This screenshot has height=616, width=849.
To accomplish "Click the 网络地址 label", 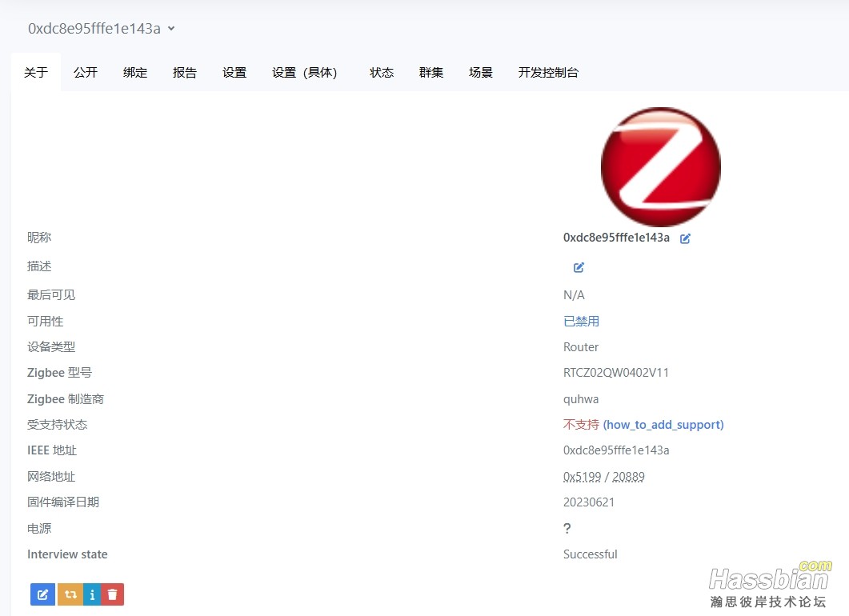I will click(51, 477).
